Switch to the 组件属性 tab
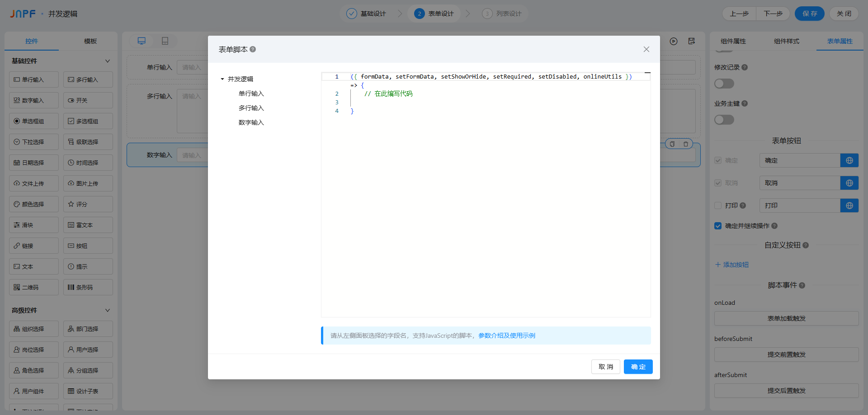868x415 pixels. tap(733, 41)
